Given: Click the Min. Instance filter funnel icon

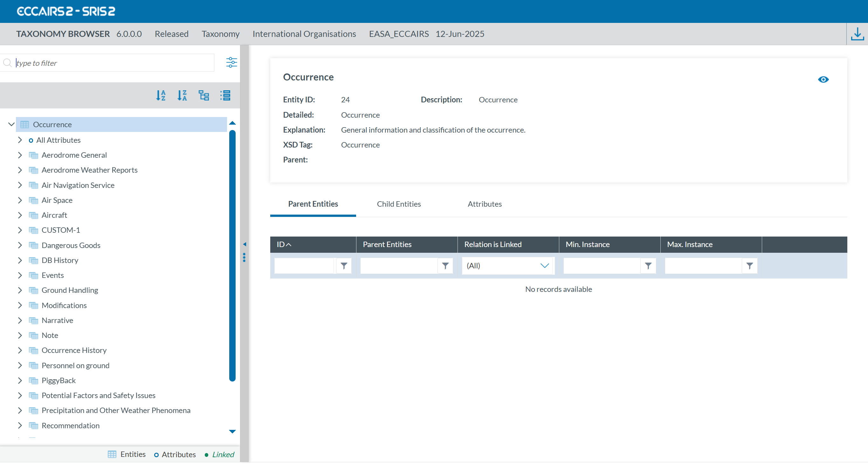Looking at the screenshot, I should click(x=648, y=266).
